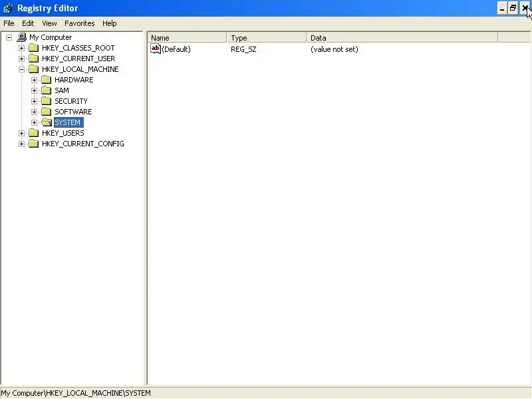
Task: Click the HKEY_CLASSES_ROOT folder icon
Action: tap(33, 48)
